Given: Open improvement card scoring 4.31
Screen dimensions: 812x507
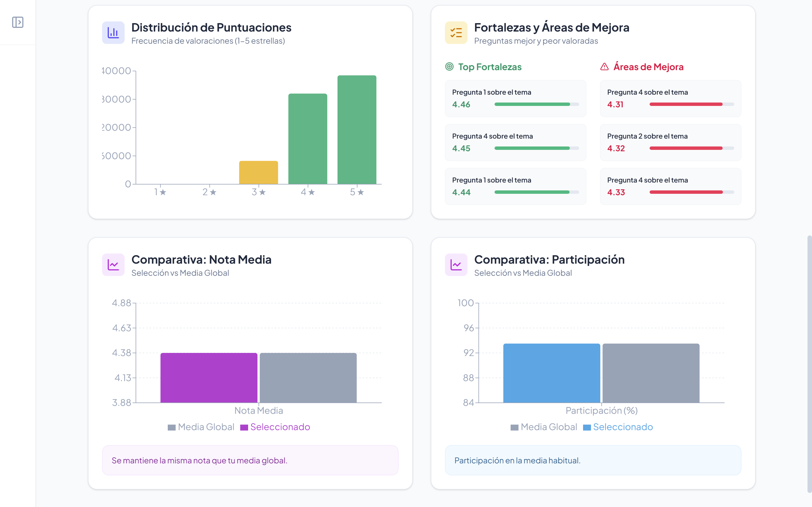Looking at the screenshot, I should pos(670,99).
